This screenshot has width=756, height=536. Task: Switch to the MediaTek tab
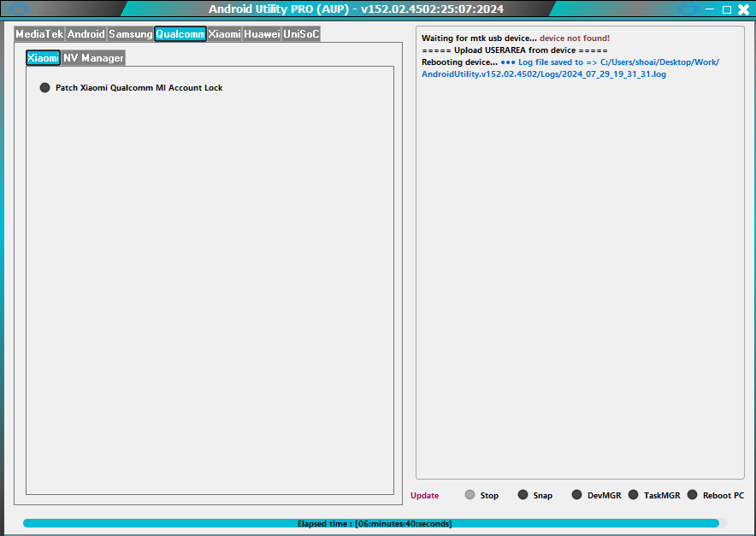[x=37, y=33]
